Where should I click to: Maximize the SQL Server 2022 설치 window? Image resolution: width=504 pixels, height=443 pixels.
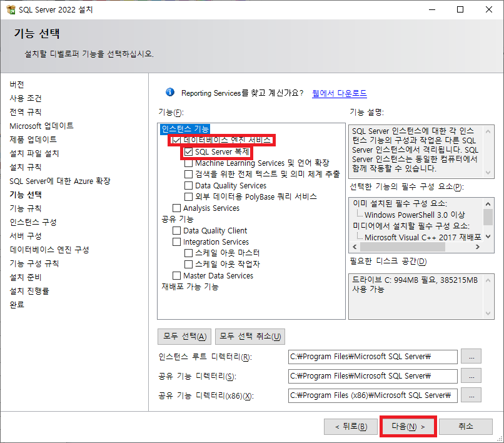click(460, 9)
